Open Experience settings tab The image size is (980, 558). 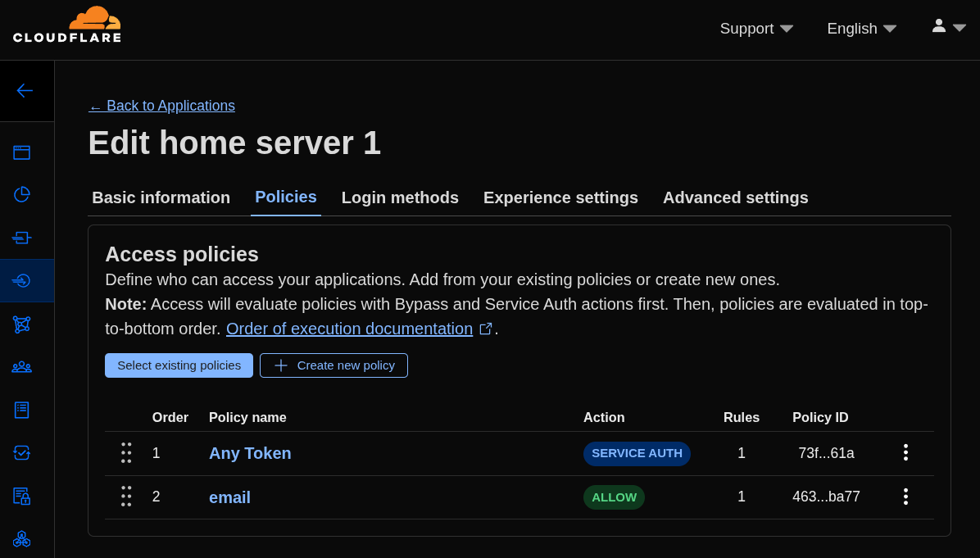click(560, 197)
